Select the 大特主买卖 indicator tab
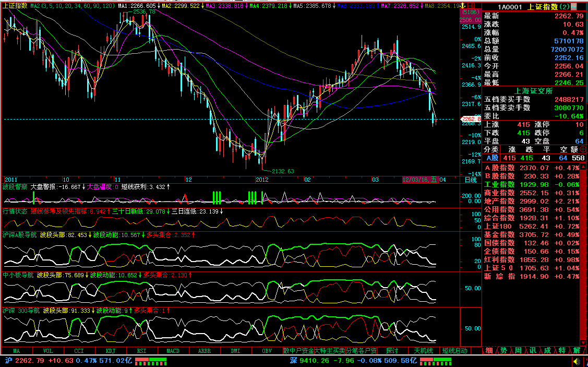 click(330, 351)
